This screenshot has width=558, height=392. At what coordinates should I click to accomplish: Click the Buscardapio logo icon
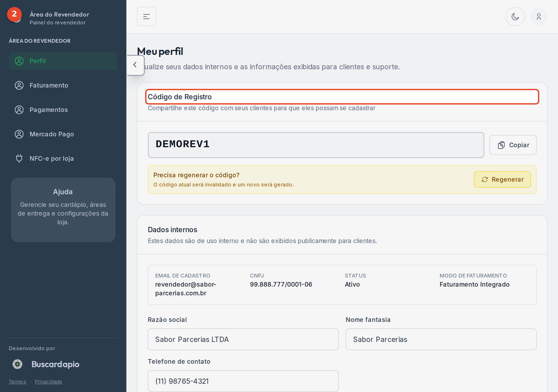(17, 364)
